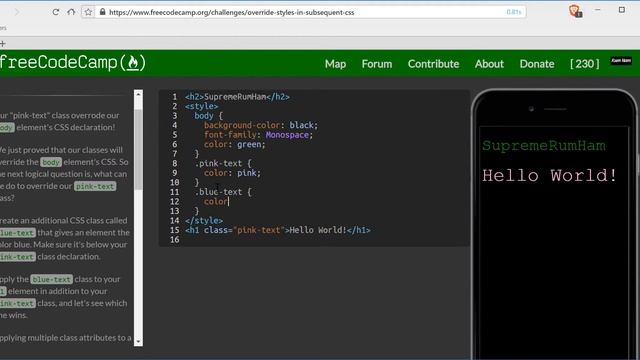Click 'SupremeRumHam' heading in phone preview
The image size is (640, 360).
pyautogui.click(x=544, y=146)
